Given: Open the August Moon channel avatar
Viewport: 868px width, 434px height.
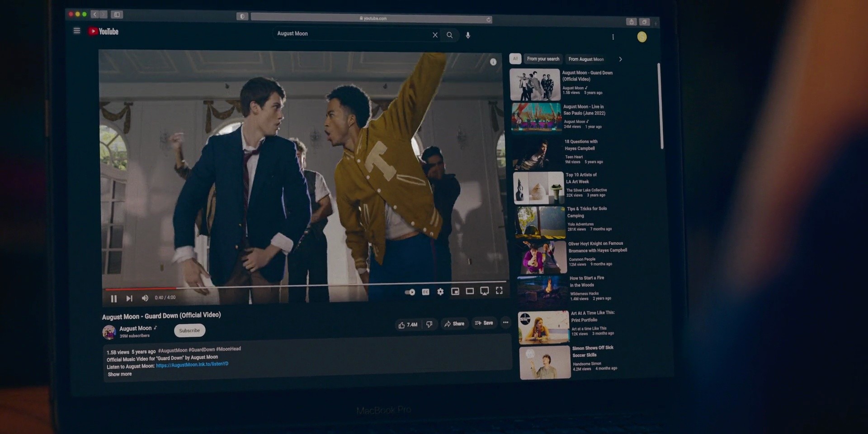Looking at the screenshot, I should click(x=109, y=332).
